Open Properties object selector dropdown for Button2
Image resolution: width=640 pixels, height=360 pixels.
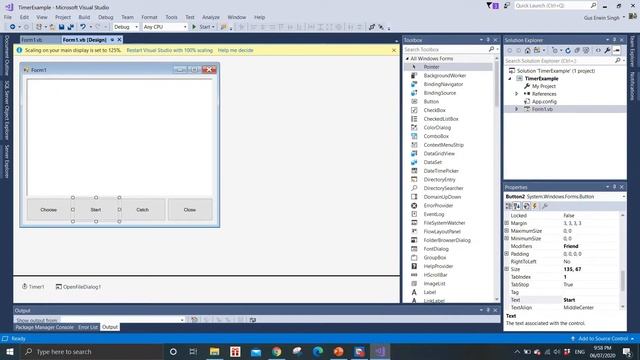coord(623,197)
